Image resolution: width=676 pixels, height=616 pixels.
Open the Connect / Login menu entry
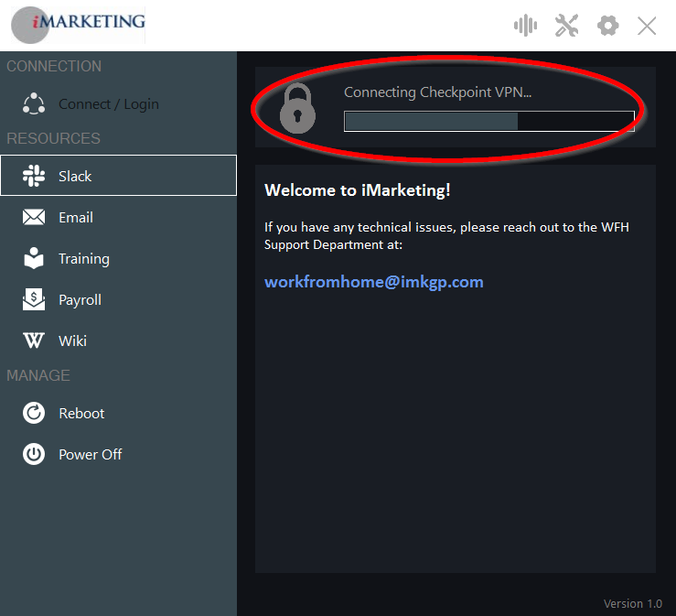click(108, 103)
